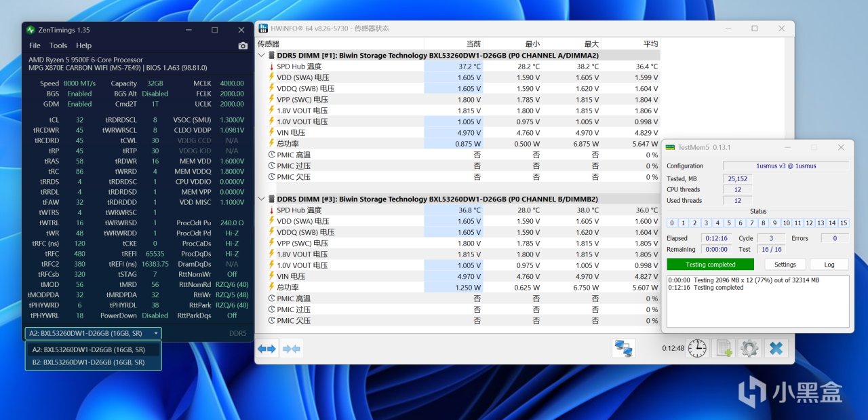Screen dimensions: 868x420
Task: Open the ZenTimings Tools menu
Action: (58, 45)
